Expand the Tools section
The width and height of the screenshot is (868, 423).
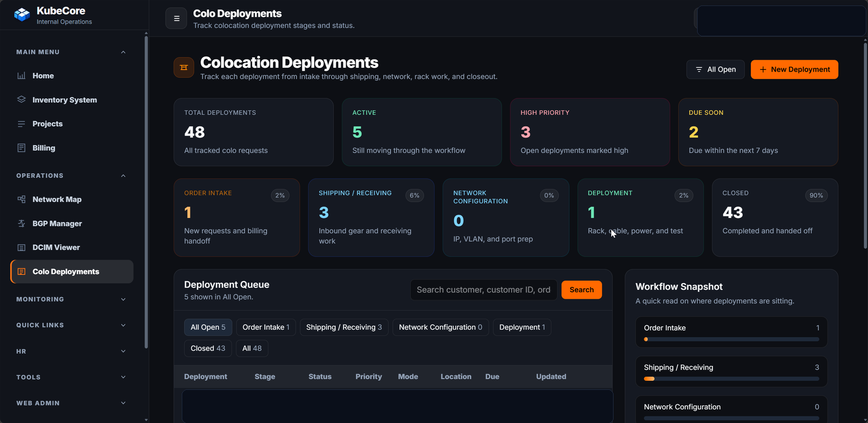tap(123, 377)
